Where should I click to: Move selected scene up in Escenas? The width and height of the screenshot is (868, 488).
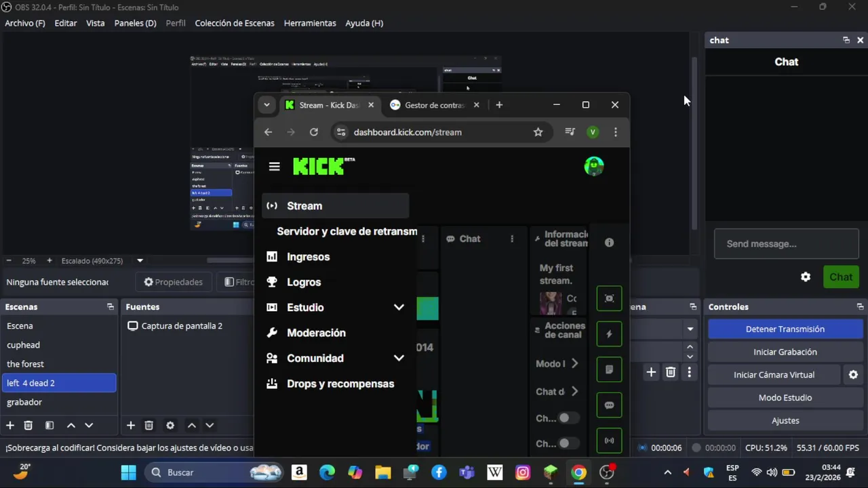tap(71, 425)
